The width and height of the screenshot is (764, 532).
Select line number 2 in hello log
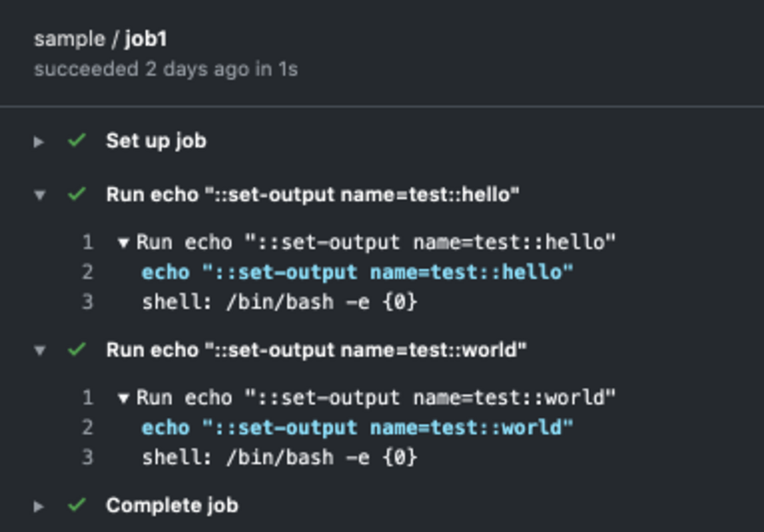point(87,272)
